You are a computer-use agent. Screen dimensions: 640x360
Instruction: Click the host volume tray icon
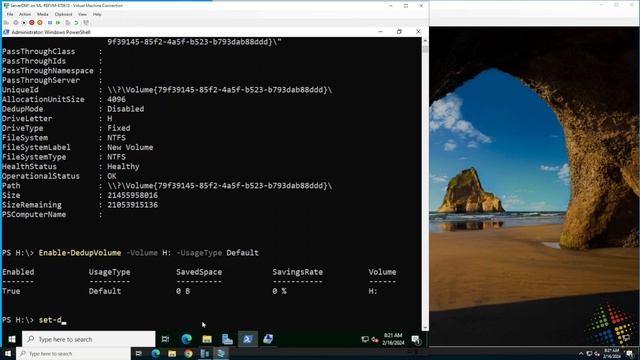pos(597,353)
